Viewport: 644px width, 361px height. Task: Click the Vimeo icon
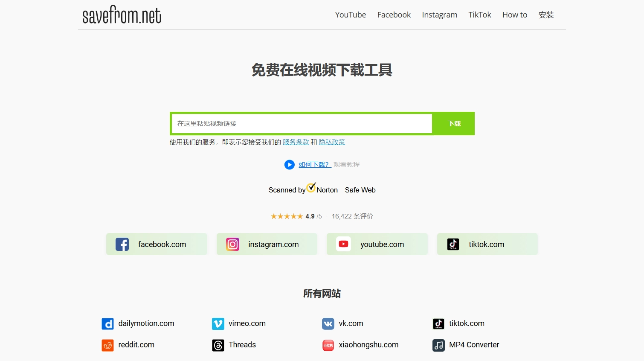coord(218,324)
